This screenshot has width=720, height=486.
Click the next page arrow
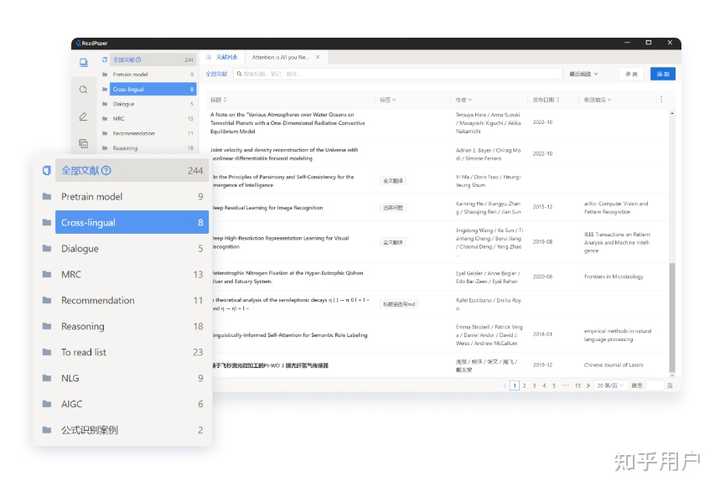point(588,385)
